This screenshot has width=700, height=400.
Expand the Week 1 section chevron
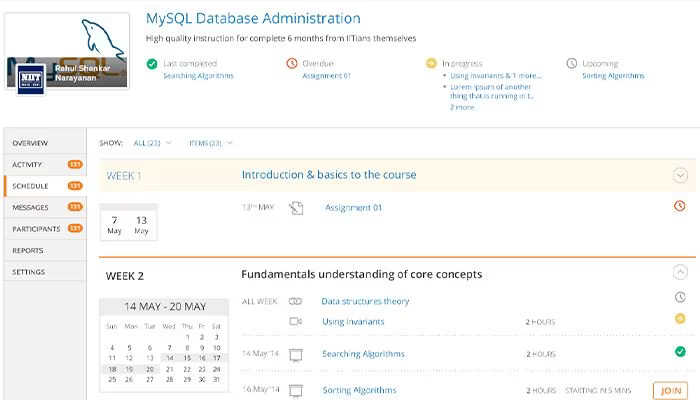[x=680, y=175]
